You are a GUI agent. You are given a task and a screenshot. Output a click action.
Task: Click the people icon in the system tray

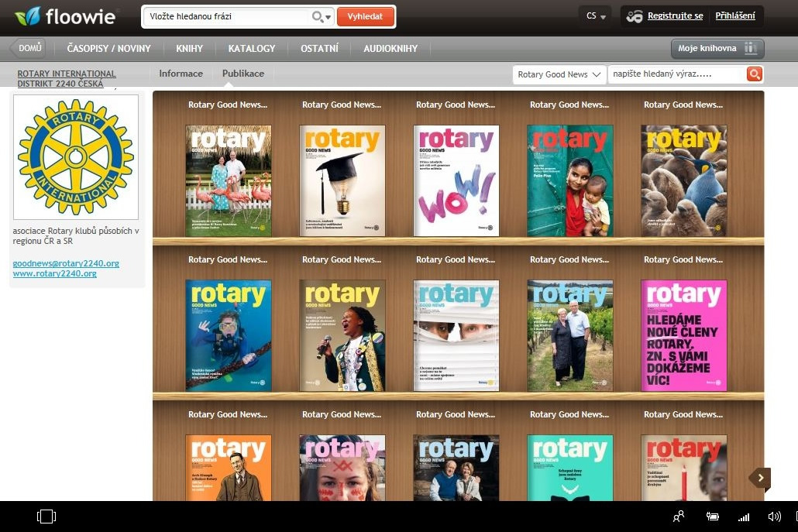click(679, 517)
